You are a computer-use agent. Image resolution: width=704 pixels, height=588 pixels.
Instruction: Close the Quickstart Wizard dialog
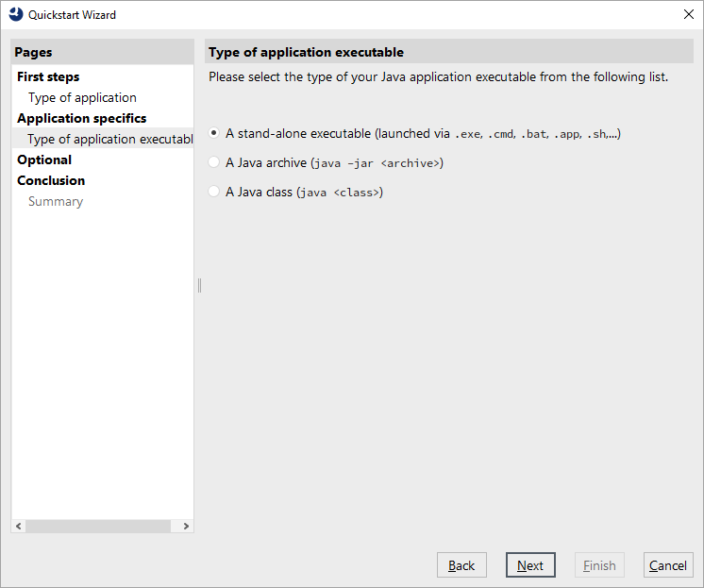pos(688,14)
